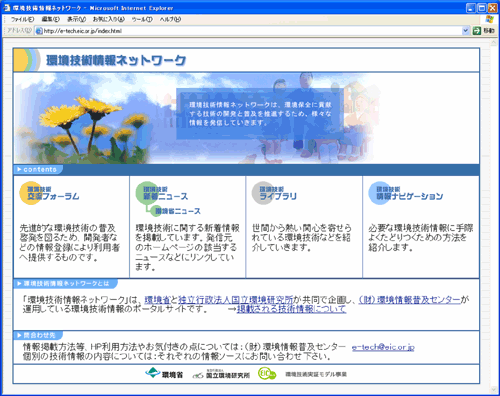Close the Internet Explorer window
Screen dimensions: 500x396
(492, 8)
